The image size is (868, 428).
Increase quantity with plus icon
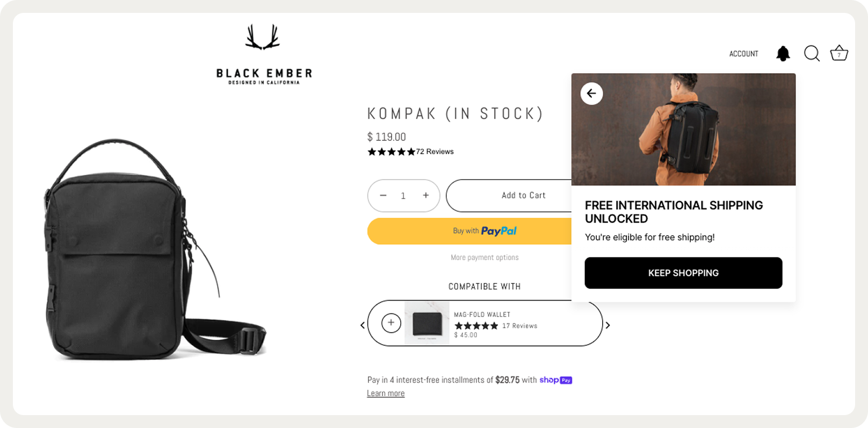pos(426,196)
